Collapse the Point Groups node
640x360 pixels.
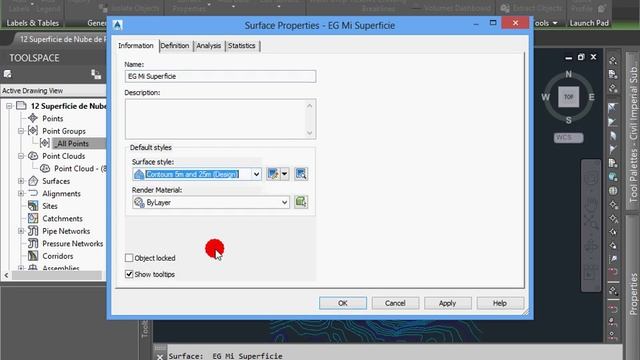pyautogui.click(x=21, y=131)
